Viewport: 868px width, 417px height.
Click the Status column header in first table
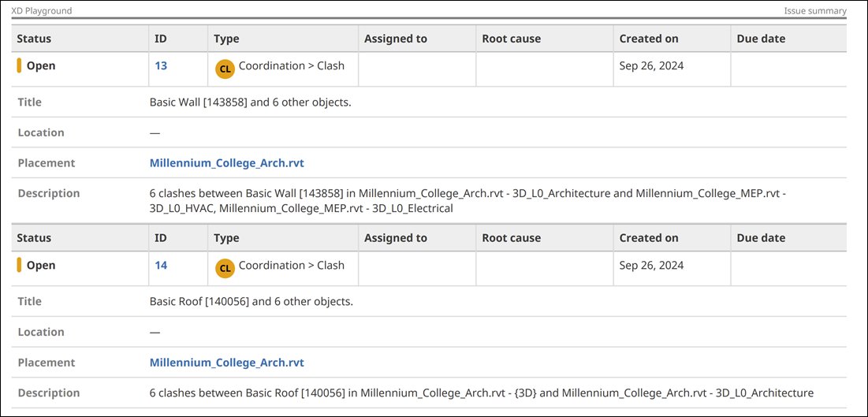(x=34, y=39)
